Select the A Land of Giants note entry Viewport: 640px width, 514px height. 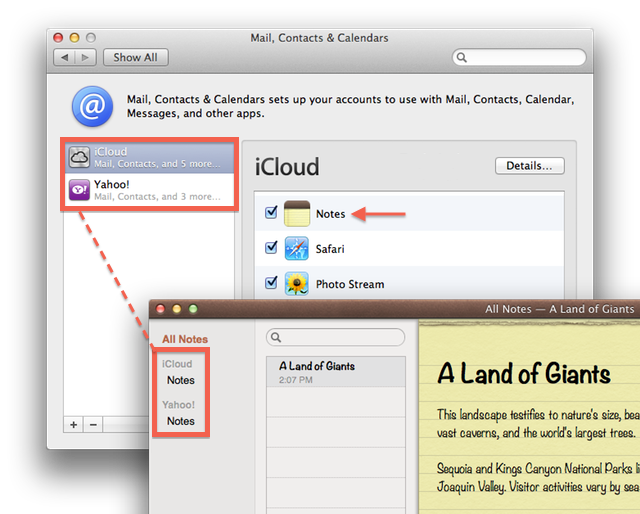point(336,372)
